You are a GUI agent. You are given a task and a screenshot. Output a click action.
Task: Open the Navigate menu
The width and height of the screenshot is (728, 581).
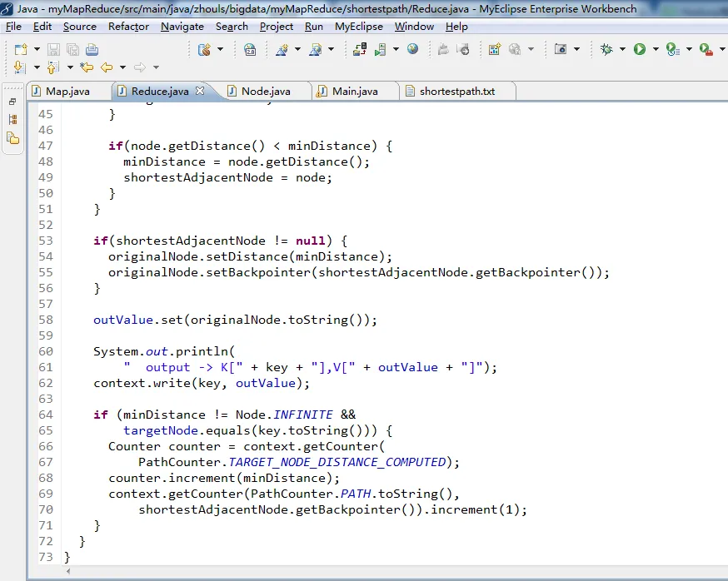point(182,27)
